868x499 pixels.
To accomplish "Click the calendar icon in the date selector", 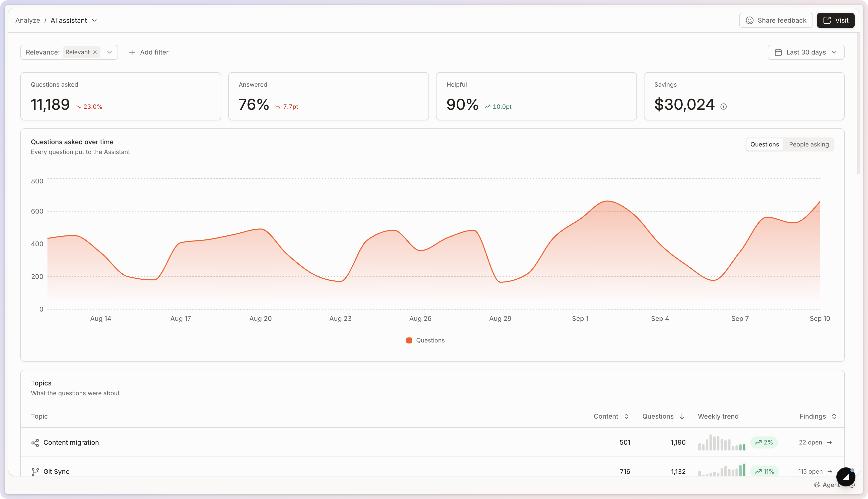I will (x=778, y=53).
